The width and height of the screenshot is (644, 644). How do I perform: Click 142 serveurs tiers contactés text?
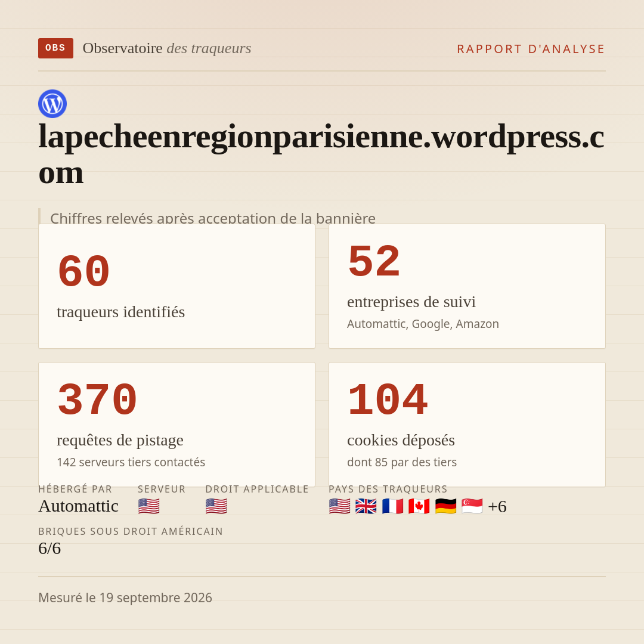pyautogui.click(x=131, y=463)
